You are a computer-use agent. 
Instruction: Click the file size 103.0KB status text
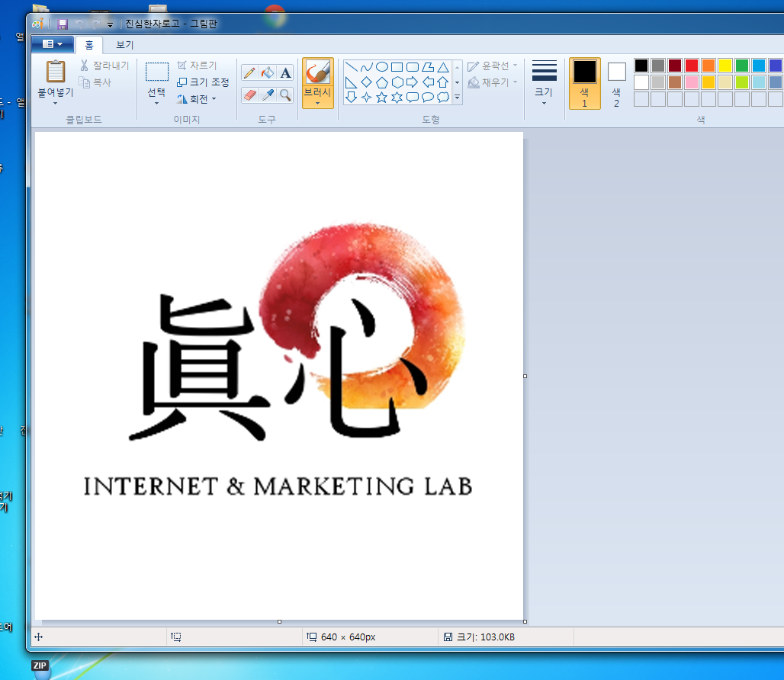click(486, 637)
